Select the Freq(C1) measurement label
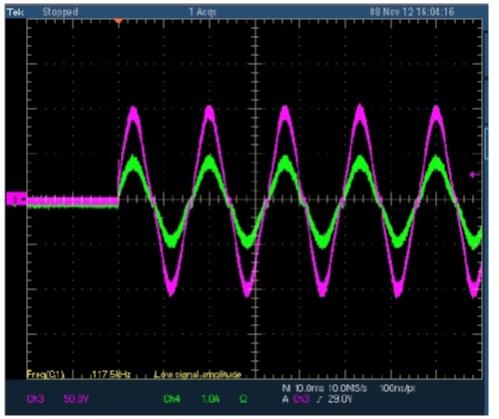Viewport: 499px width, 419px height. 45,375
